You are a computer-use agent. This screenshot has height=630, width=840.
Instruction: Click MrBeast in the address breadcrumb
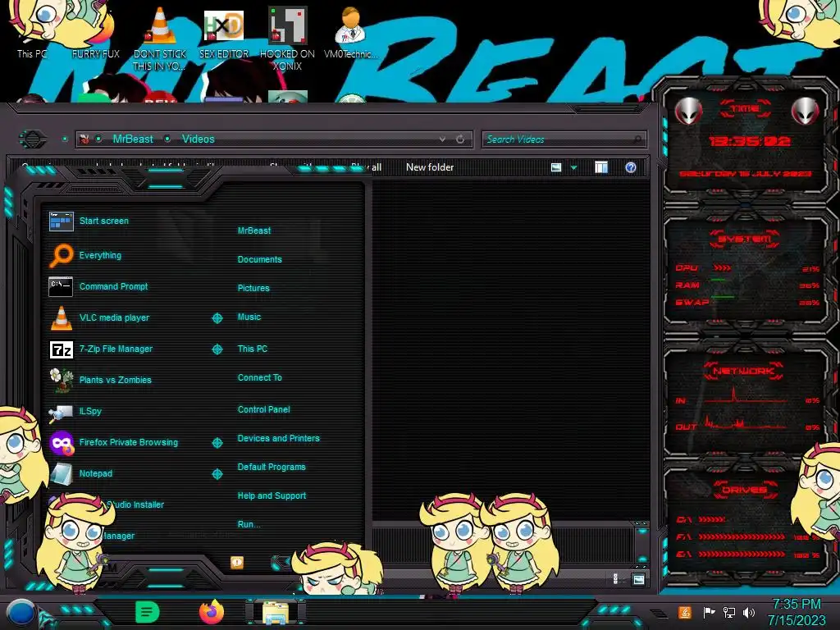click(x=133, y=139)
